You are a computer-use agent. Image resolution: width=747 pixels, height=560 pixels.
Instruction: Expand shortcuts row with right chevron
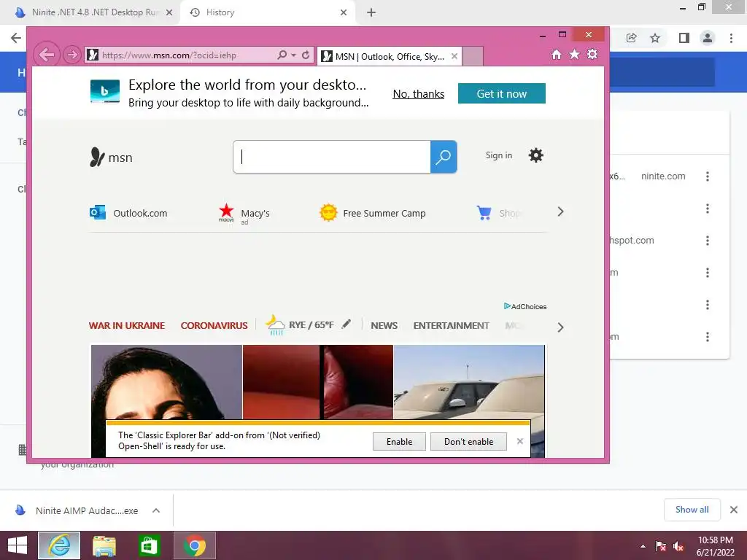click(x=561, y=211)
